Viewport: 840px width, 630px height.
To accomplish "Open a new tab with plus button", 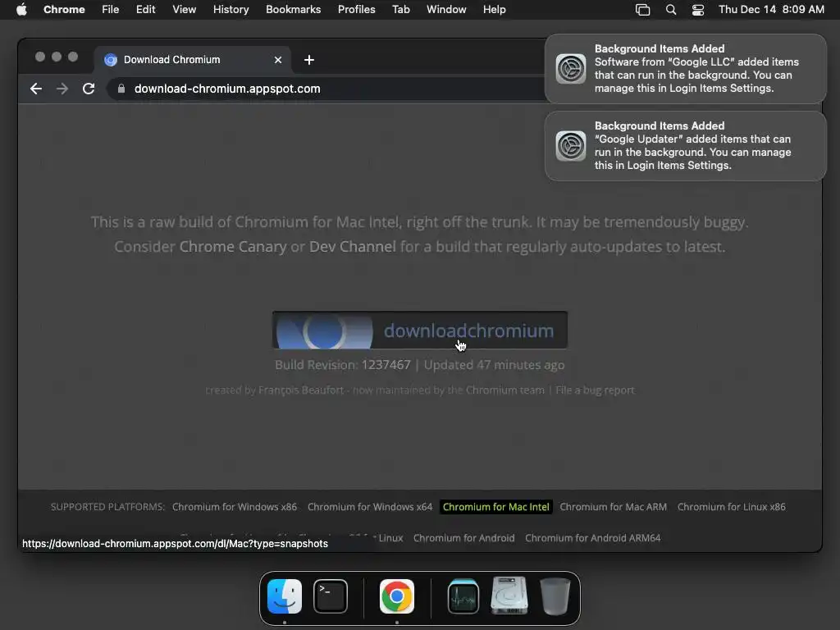I will click(309, 60).
